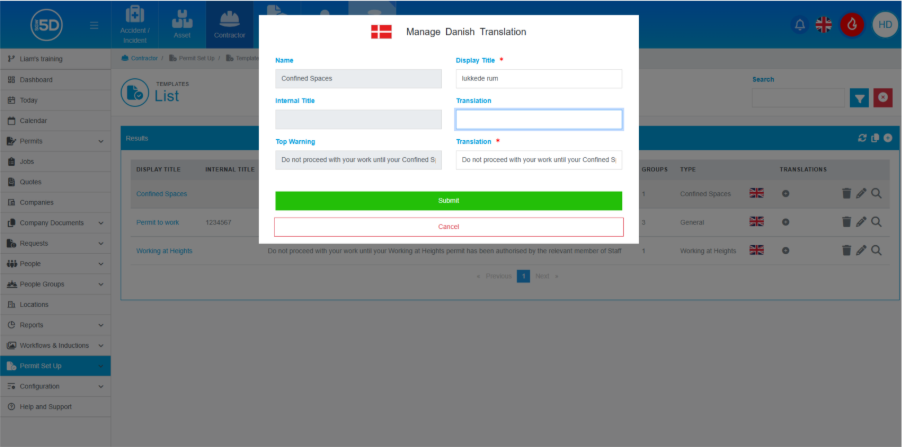Click the red fire alert icon
903x447 pixels.
[852, 24]
